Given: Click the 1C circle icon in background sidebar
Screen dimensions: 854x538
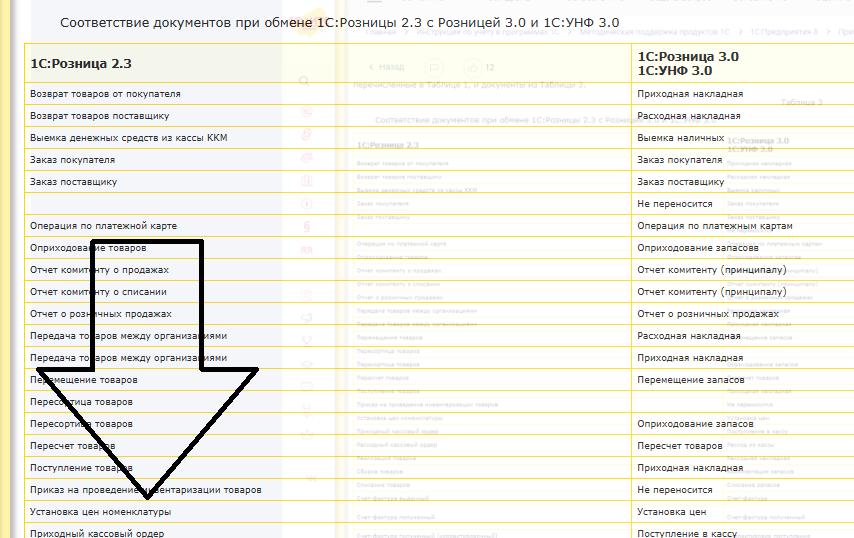Looking at the screenshot, I should 307,112.
